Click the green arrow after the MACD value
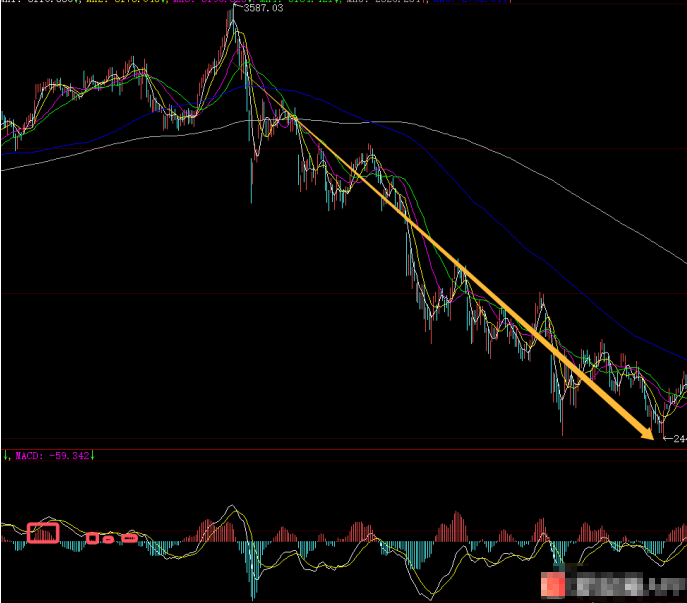The height and width of the screenshot is (603, 687). coord(93,456)
